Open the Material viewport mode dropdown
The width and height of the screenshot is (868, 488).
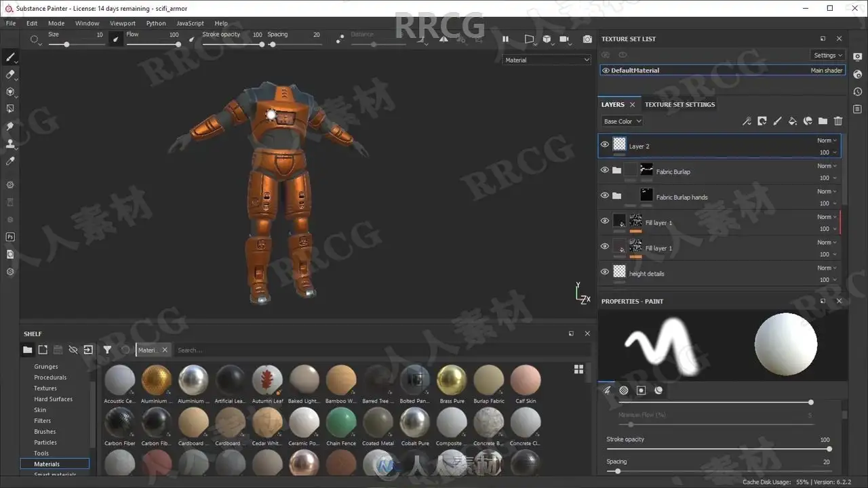click(547, 60)
